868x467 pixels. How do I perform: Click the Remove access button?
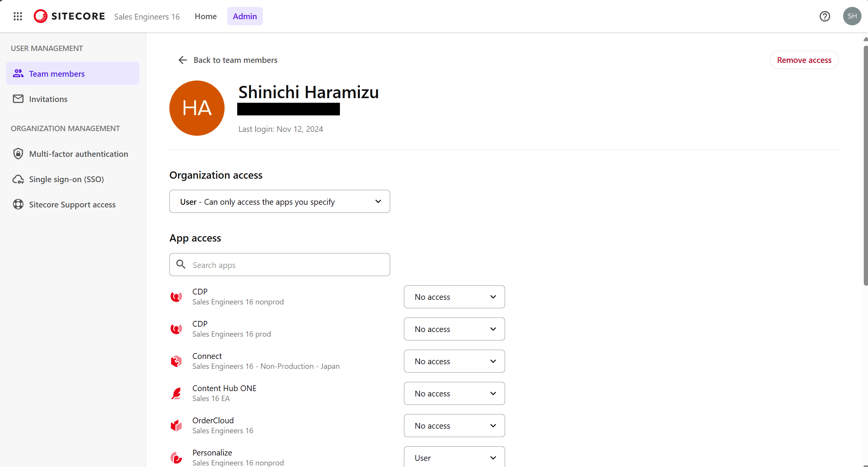point(804,60)
